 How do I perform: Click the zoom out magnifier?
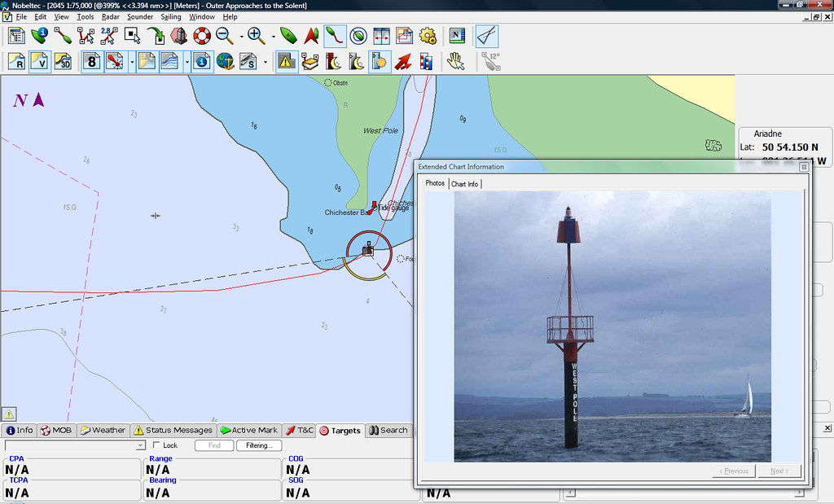tap(225, 36)
